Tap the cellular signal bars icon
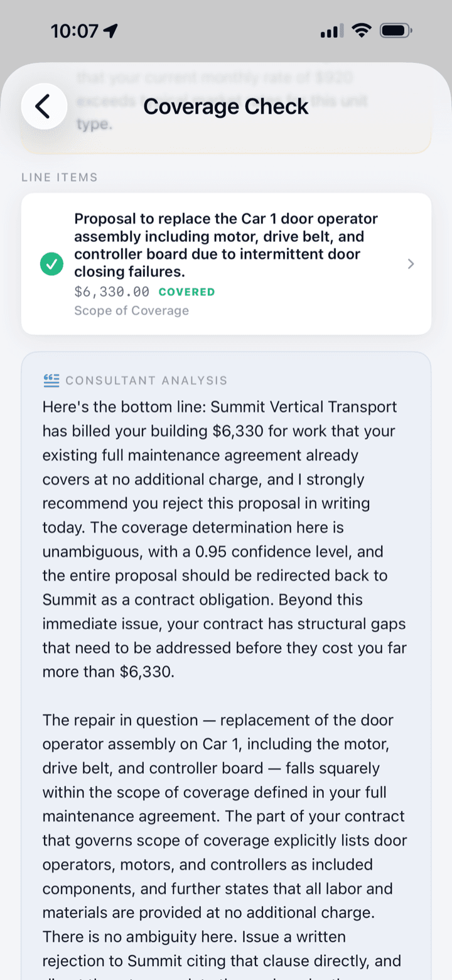This screenshot has height=980, width=452. [x=332, y=31]
